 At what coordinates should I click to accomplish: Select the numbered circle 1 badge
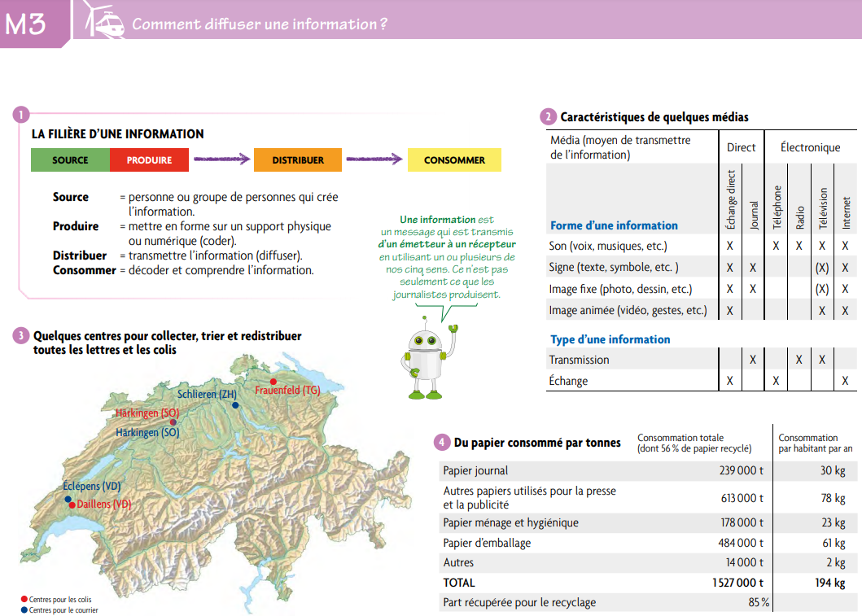[21, 115]
